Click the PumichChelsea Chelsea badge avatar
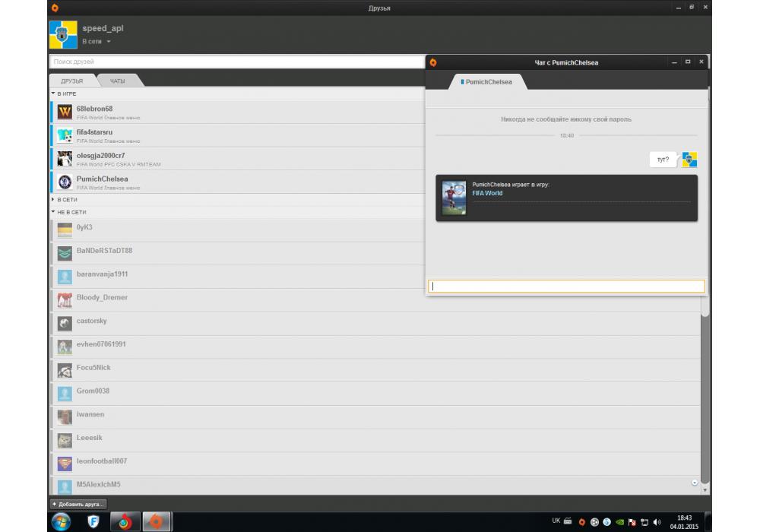 [65, 182]
